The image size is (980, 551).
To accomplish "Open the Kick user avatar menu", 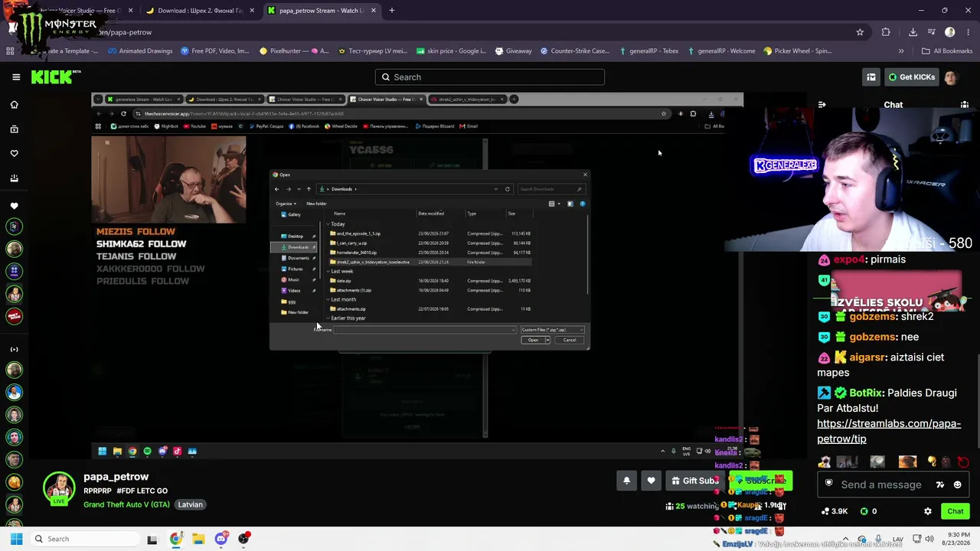I will [x=951, y=77].
